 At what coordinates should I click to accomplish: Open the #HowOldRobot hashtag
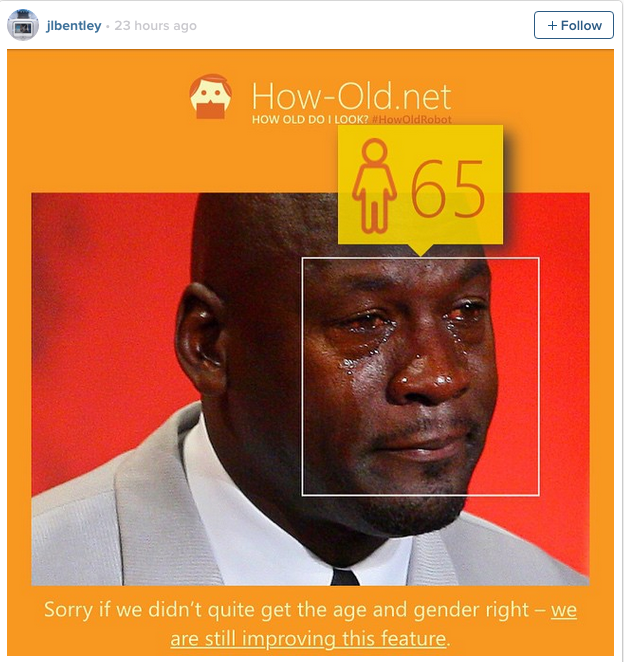pos(411,119)
